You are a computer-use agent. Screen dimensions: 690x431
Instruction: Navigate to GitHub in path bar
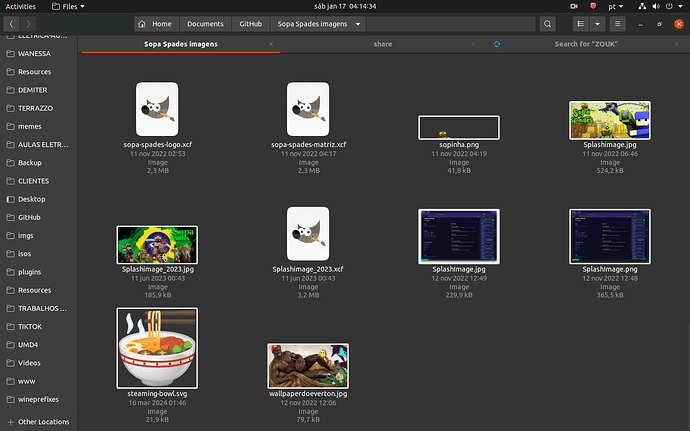click(250, 24)
